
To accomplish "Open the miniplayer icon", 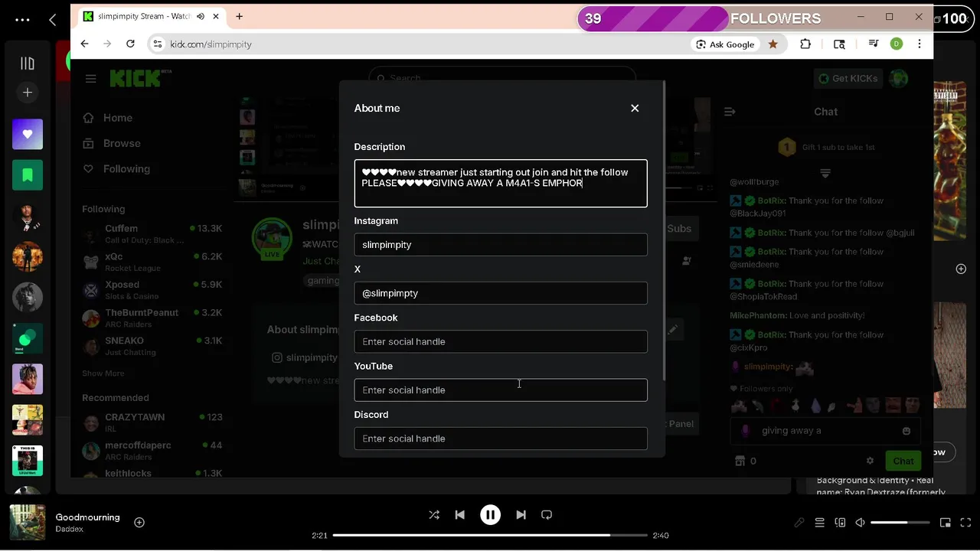I will (x=945, y=523).
